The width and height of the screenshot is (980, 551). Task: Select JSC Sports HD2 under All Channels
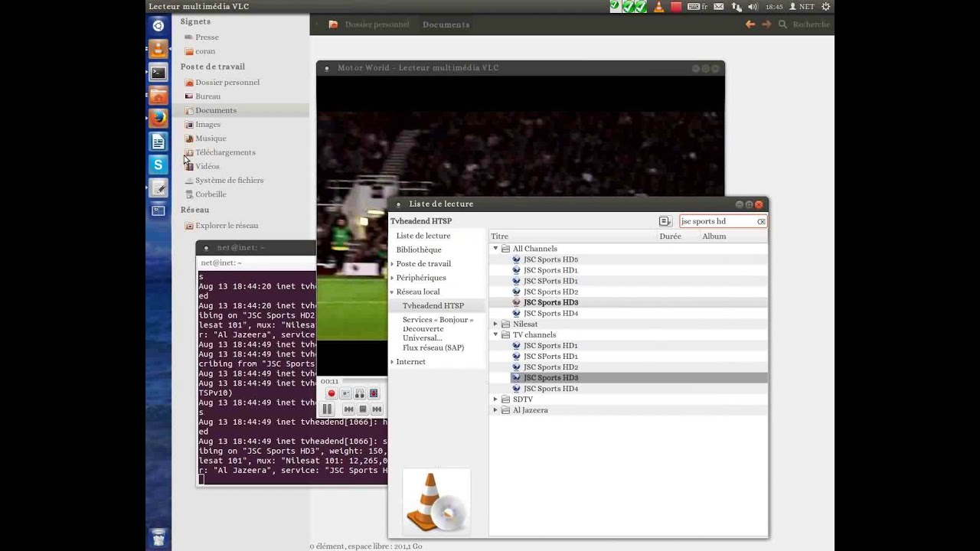(550, 292)
